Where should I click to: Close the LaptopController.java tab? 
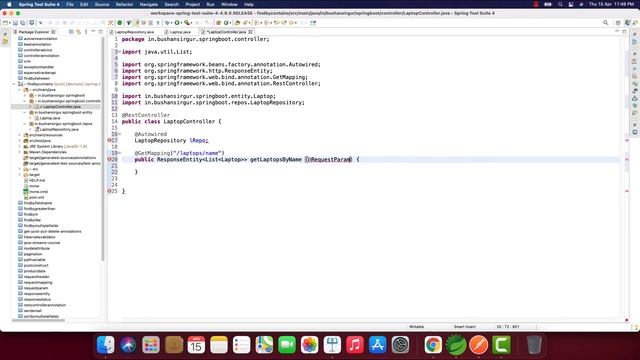click(x=250, y=32)
